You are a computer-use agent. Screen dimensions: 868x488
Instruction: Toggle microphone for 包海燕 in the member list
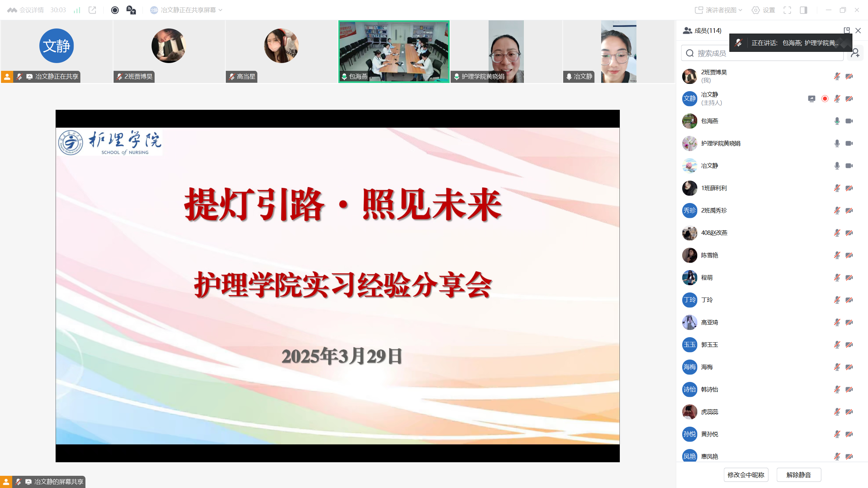tap(837, 121)
